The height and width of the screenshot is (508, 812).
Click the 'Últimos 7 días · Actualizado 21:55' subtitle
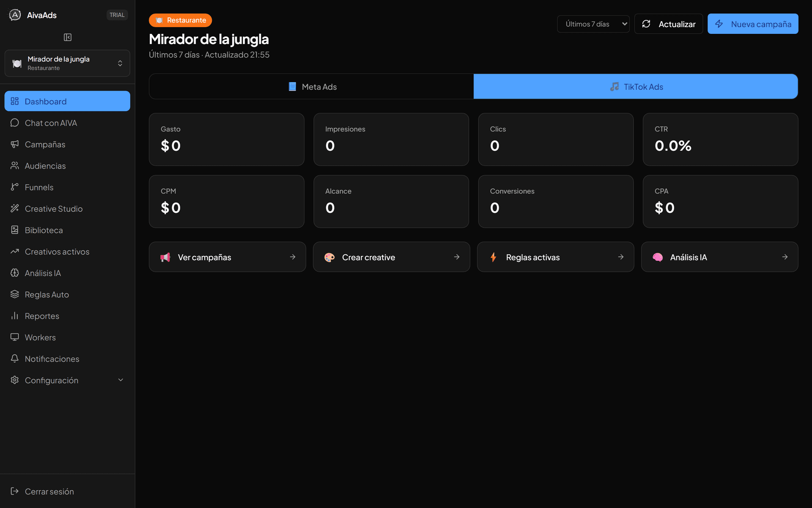tap(209, 55)
